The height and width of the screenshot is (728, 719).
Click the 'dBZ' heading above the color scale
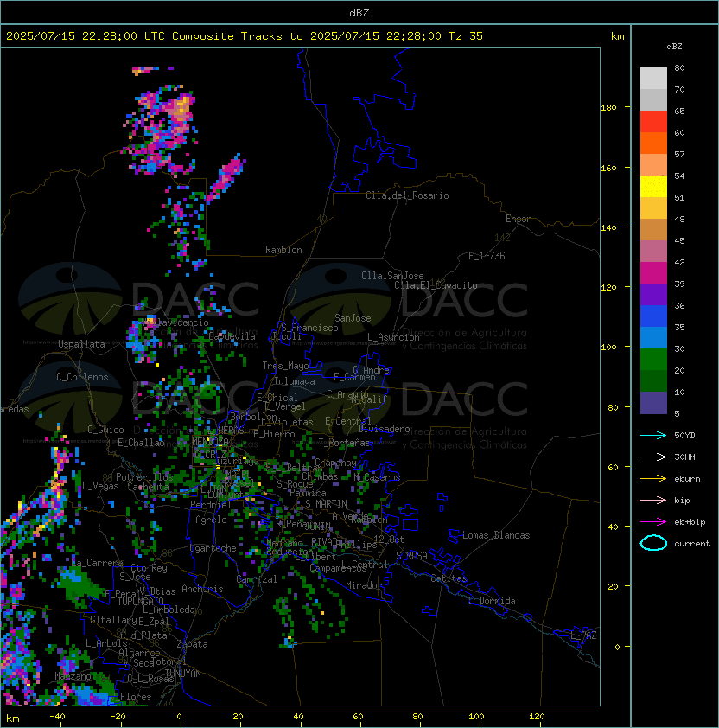674,47
